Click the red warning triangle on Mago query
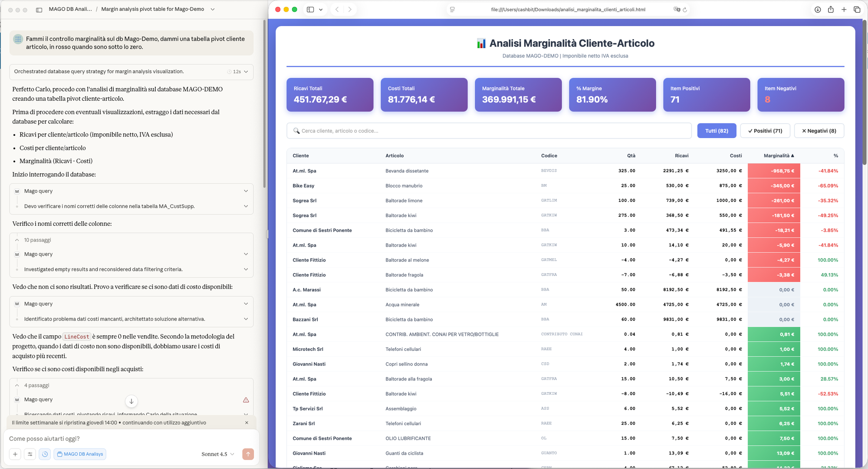 pyautogui.click(x=247, y=400)
